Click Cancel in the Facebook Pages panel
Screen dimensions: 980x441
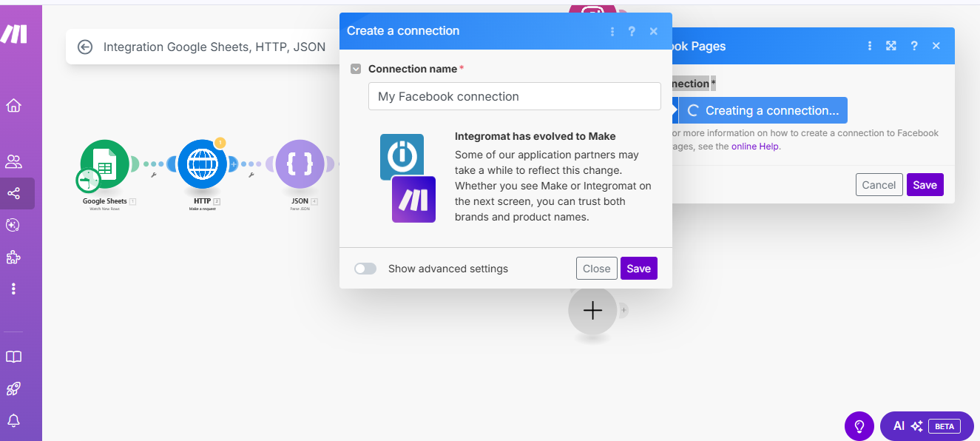coord(879,185)
